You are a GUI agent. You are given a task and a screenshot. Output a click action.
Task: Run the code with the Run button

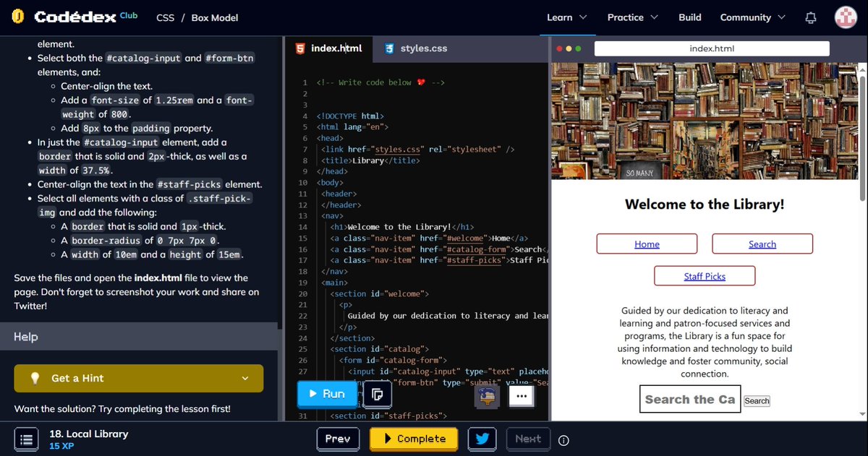click(326, 394)
